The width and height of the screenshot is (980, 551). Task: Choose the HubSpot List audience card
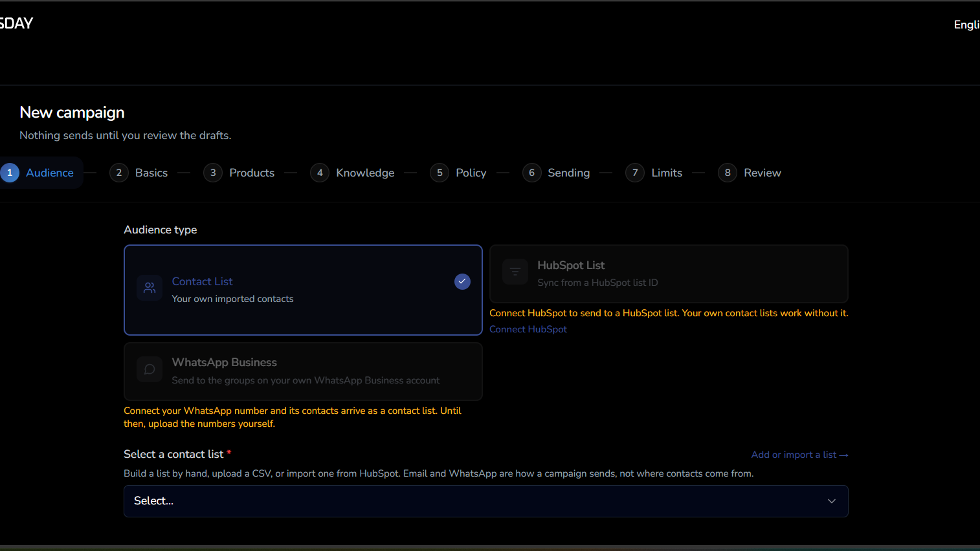(x=669, y=274)
